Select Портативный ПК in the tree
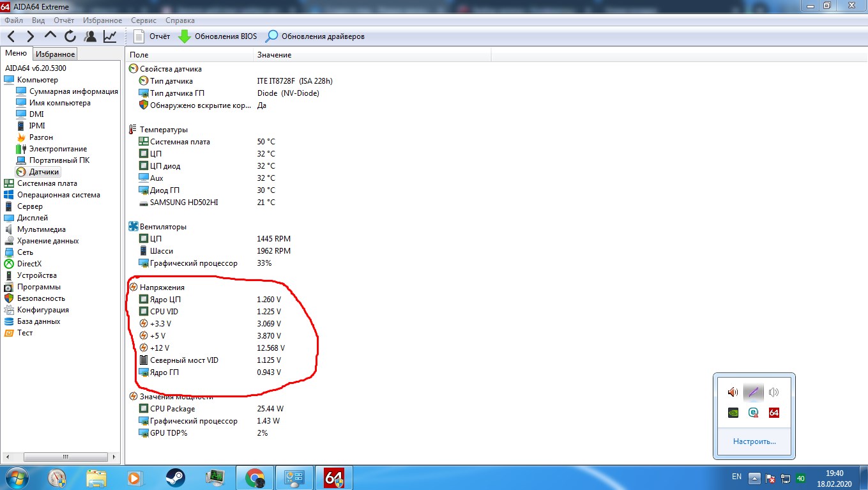This screenshot has height=490, width=868. [53, 160]
